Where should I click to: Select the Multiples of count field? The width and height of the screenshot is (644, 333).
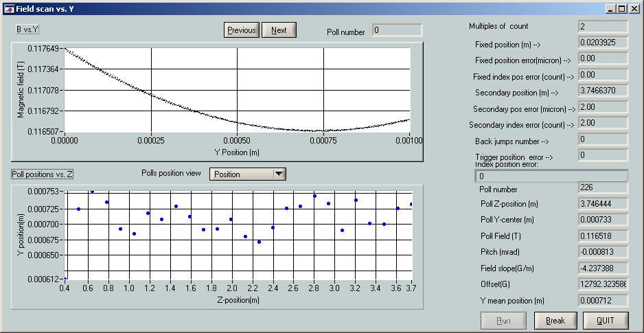(603, 27)
